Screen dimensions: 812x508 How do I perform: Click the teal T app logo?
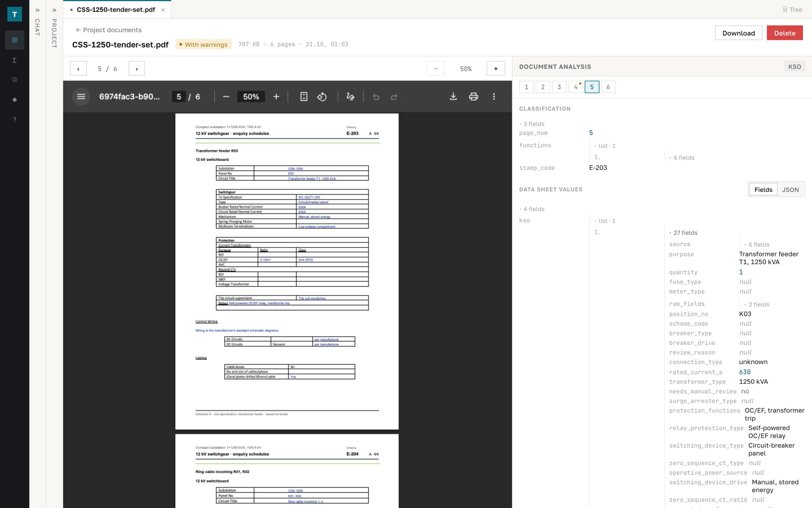click(x=15, y=14)
